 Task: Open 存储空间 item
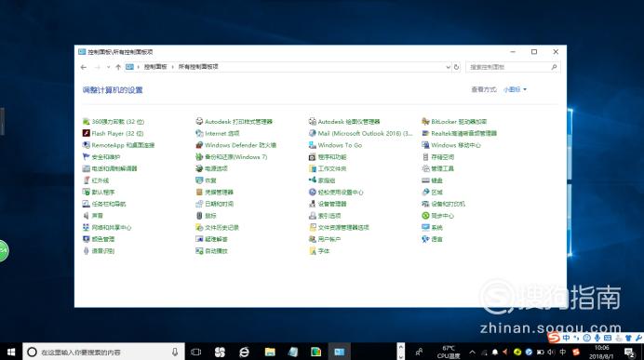(437, 157)
